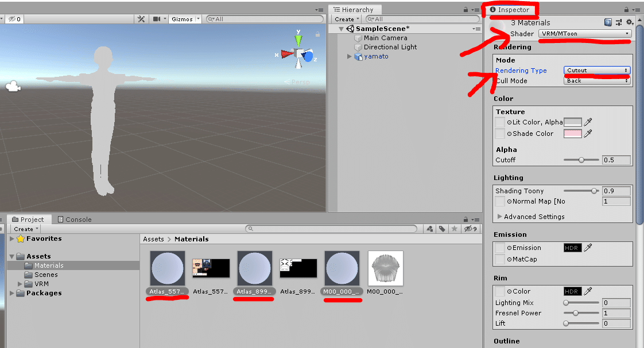Screen dimensions: 644x348
Task: Open the Hierarchy Create dropdown
Action: [347, 19]
